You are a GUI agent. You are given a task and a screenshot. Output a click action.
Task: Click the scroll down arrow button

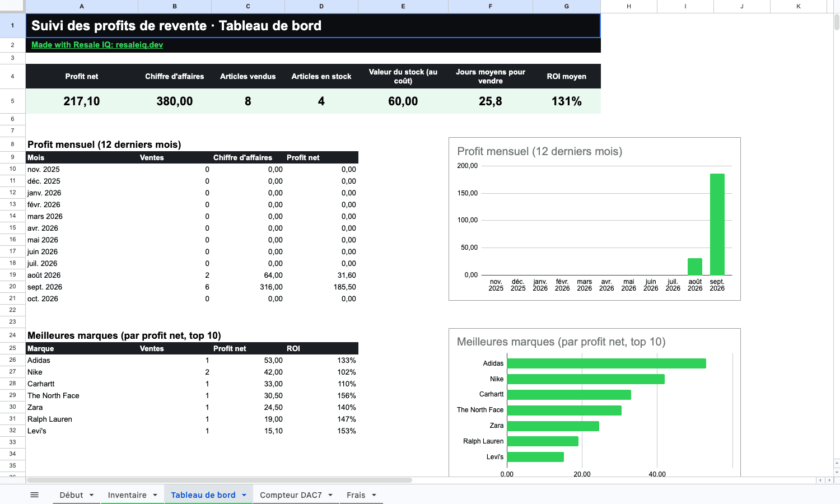coord(837,472)
